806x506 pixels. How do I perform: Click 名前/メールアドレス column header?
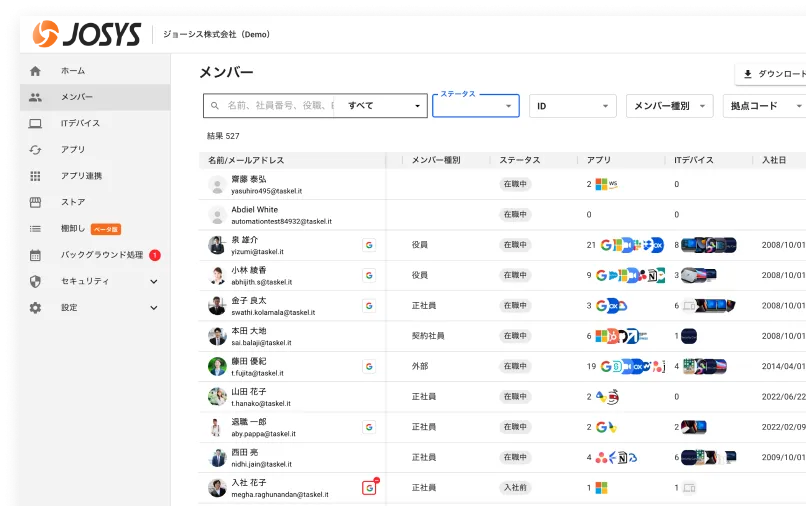[x=246, y=160]
